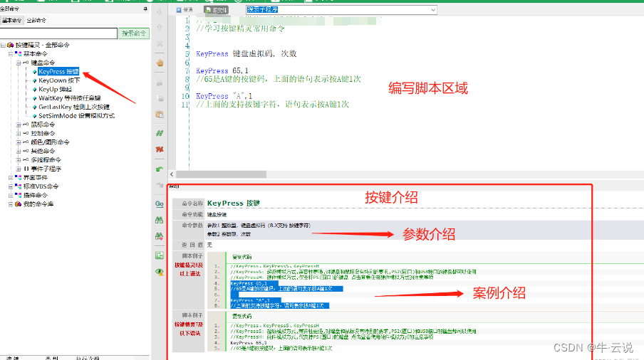Viewport: 644px width, 360px height.
Task: Click the 搜索命令 search button
Action: coord(133,33)
